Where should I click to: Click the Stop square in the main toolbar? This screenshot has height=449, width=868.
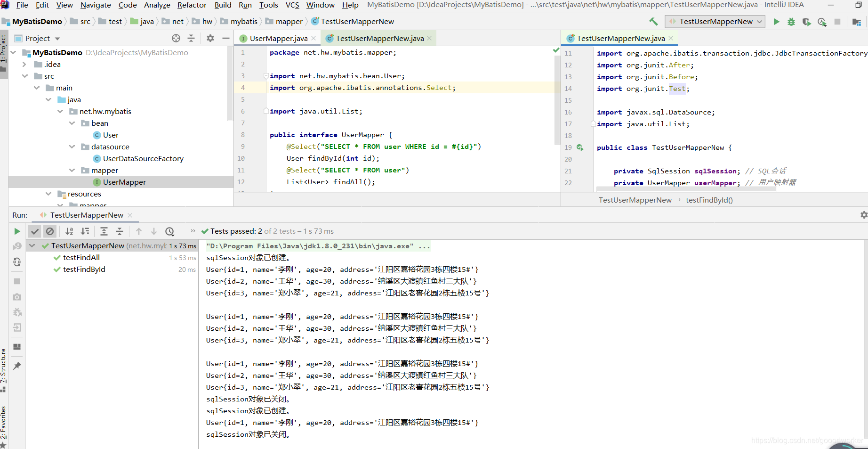(837, 22)
